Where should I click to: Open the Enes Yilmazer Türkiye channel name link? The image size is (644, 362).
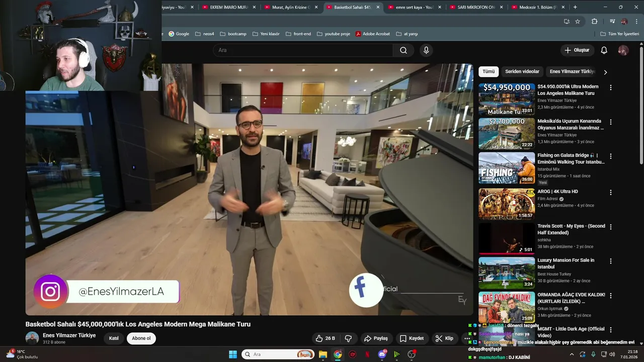click(69, 335)
